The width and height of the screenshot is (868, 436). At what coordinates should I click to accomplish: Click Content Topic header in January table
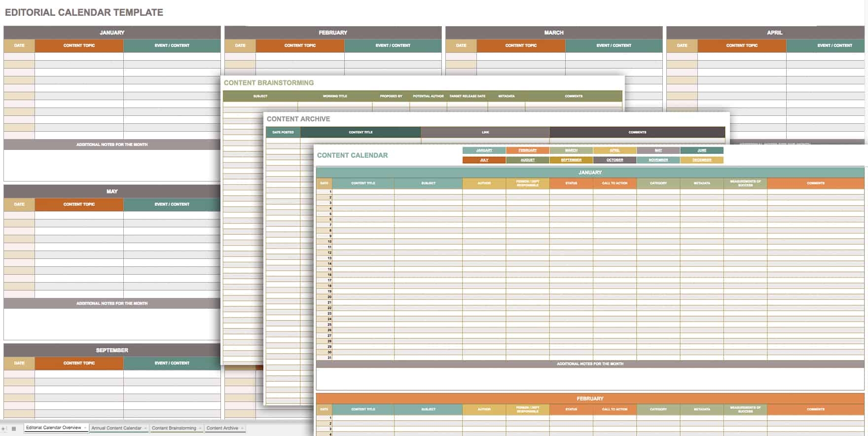pos(79,45)
